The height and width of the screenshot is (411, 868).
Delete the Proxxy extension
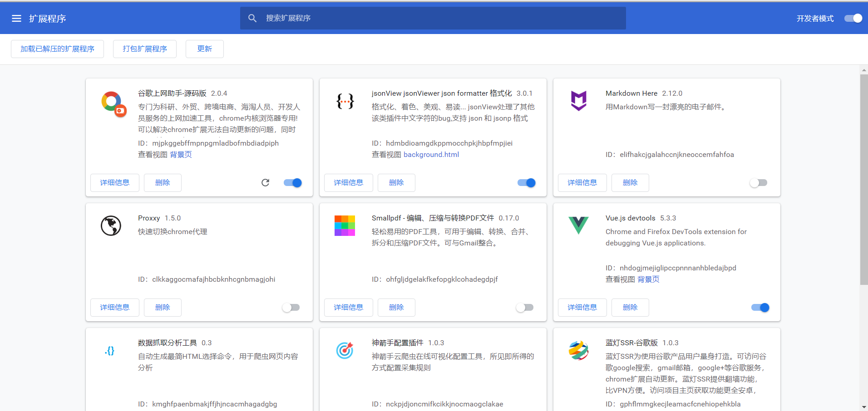point(163,308)
